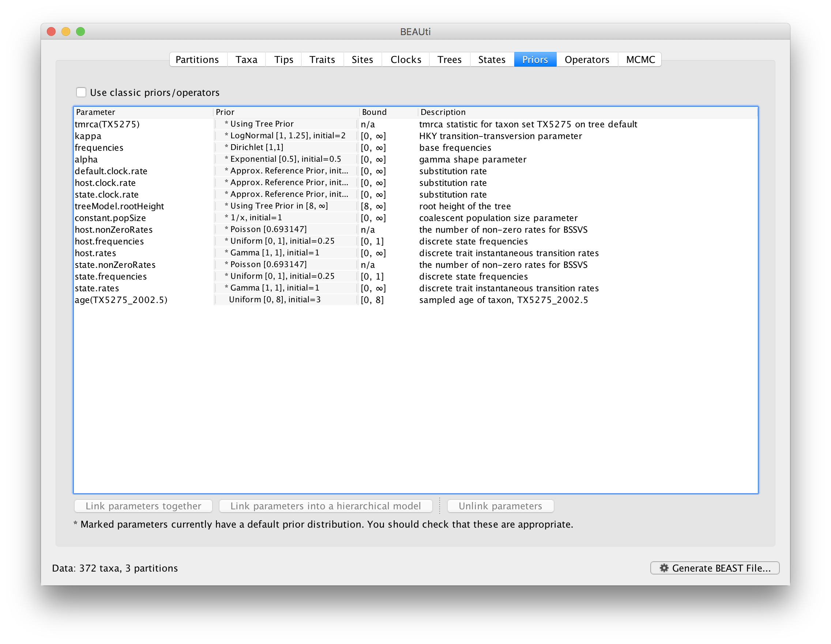Select the tmrca(TX5275) parameter row

pyautogui.click(x=415, y=124)
